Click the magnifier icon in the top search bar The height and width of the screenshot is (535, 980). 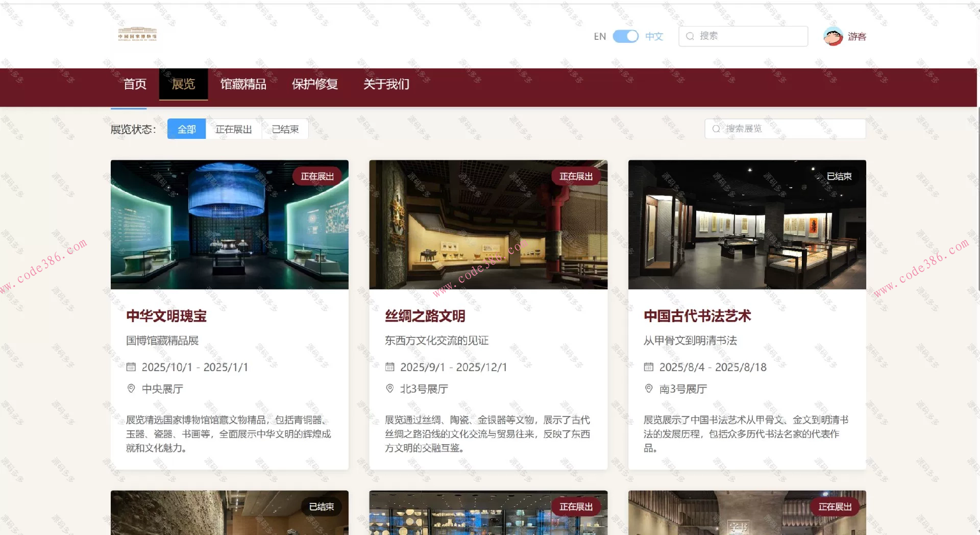click(690, 36)
